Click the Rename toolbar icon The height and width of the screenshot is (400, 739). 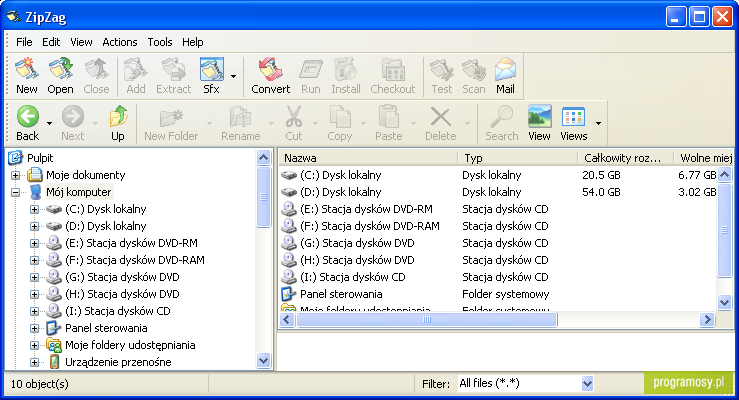(240, 116)
